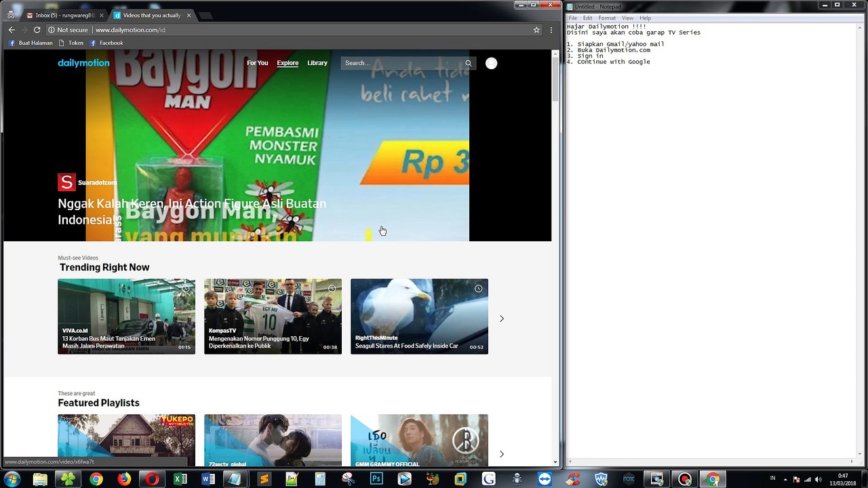Click the volume speaker icon in tray

click(x=820, y=479)
